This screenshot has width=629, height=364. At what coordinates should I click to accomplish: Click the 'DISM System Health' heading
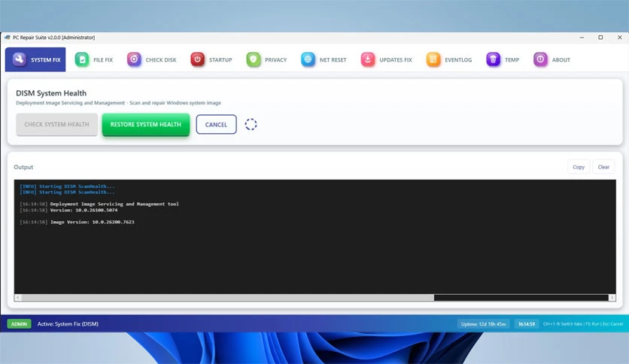click(x=51, y=93)
